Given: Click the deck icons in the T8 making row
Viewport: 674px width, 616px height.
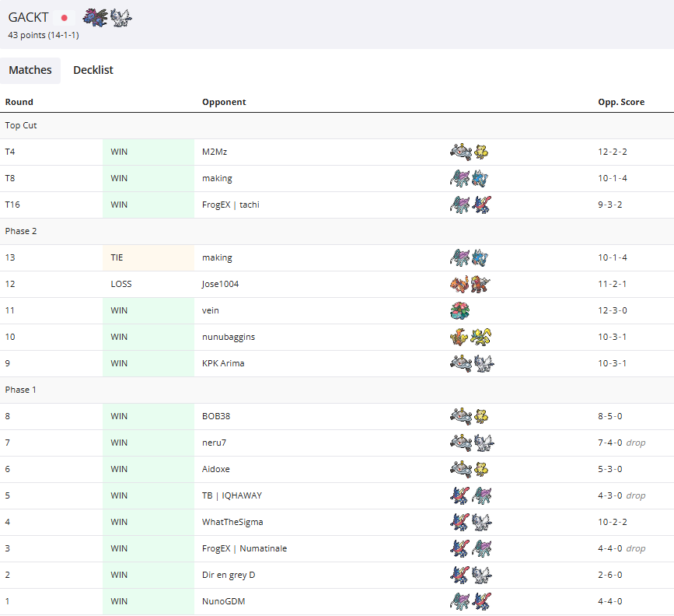Looking at the screenshot, I should [x=469, y=178].
